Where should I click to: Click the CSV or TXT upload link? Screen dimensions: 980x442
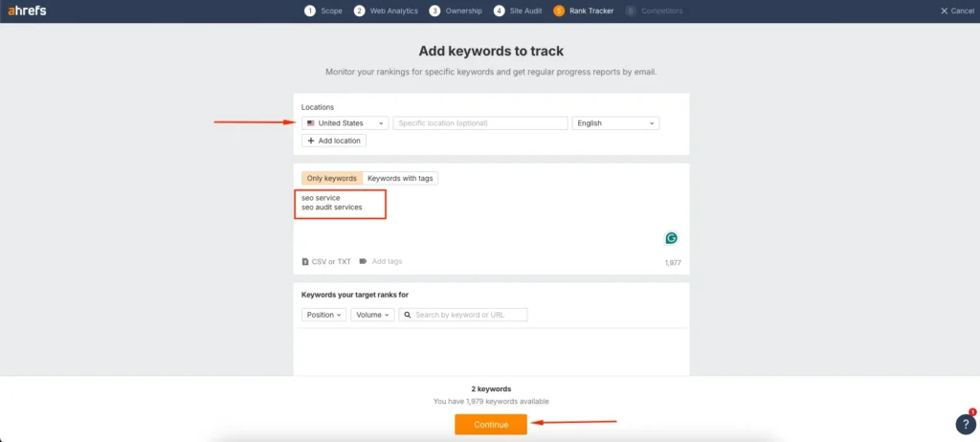326,261
